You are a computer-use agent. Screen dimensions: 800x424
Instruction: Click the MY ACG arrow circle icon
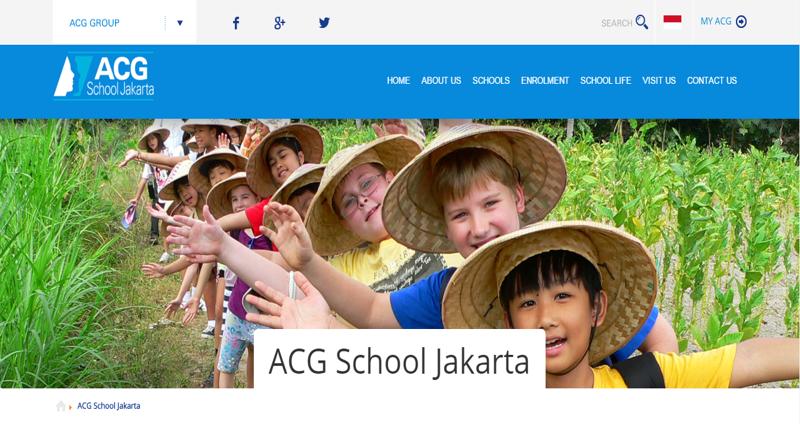point(741,21)
